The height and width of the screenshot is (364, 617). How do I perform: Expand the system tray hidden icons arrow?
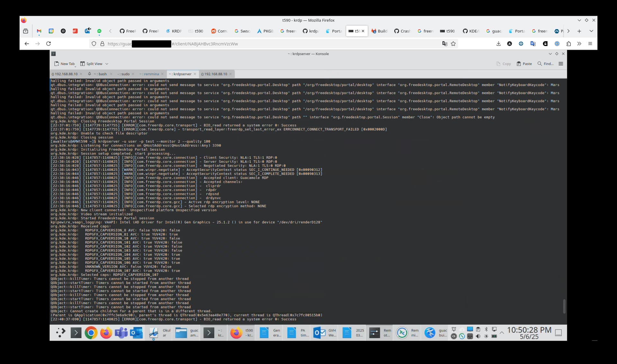tap(502, 333)
